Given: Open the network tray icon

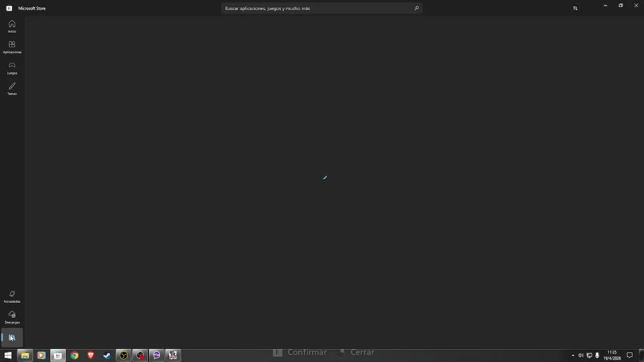Looking at the screenshot, I should point(589,355).
